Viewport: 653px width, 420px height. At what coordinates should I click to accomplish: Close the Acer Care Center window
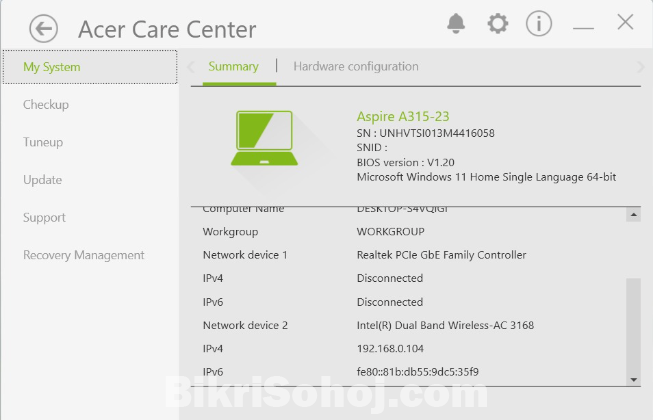point(625,22)
